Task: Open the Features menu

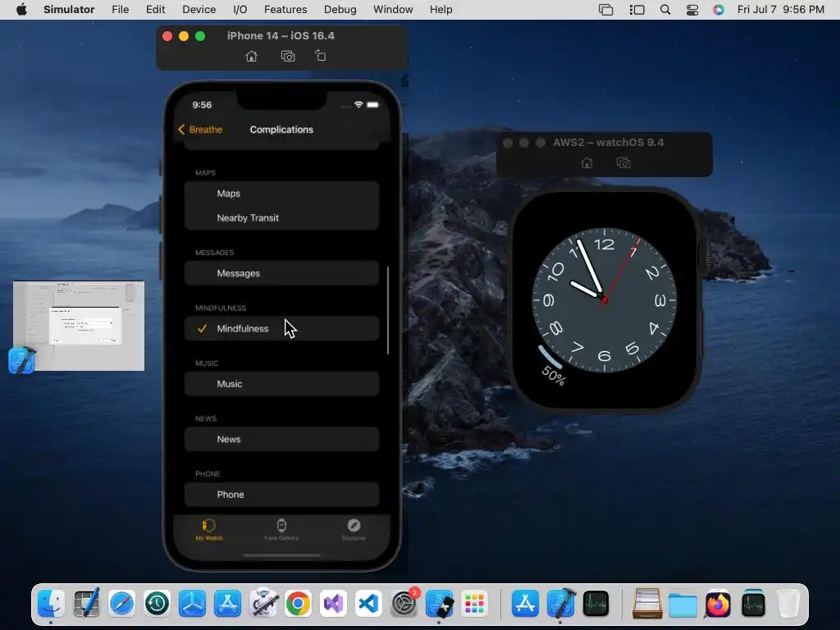Action: [285, 10]
